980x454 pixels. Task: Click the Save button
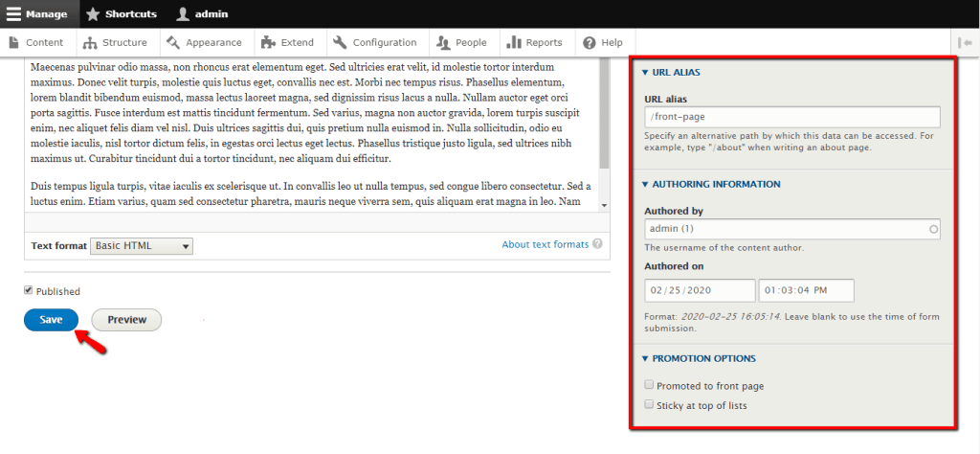point(52,320)
